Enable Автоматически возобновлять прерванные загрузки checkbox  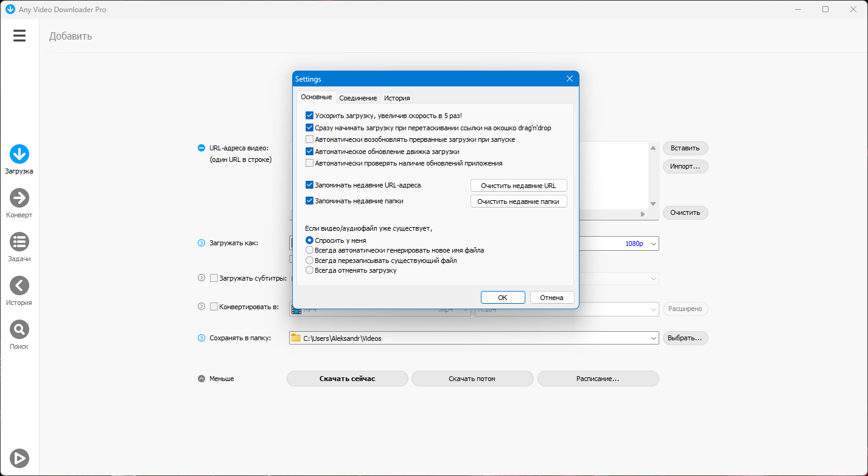click(x=310, y=139)
